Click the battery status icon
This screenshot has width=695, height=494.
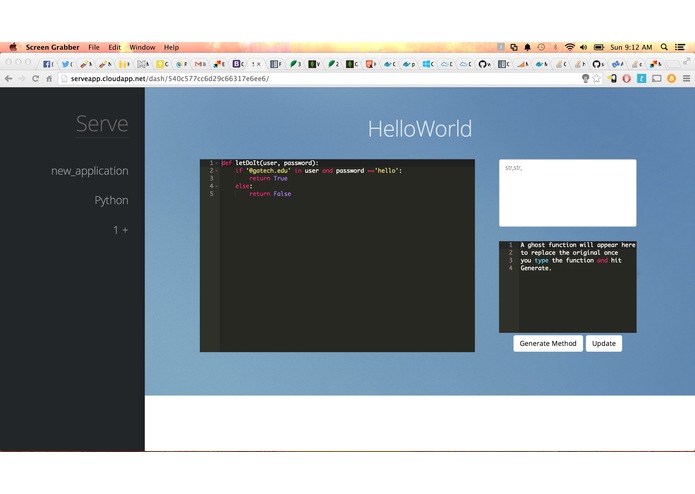[x=599, y=47]
